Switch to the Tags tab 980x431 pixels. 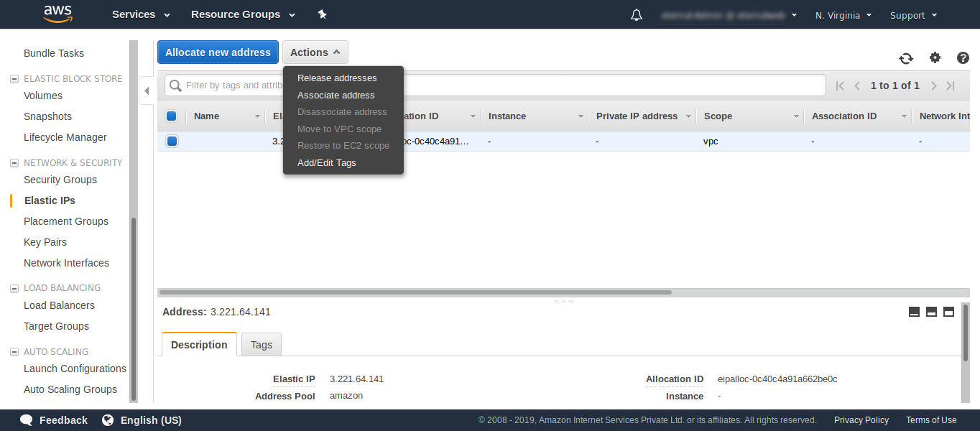262,345
